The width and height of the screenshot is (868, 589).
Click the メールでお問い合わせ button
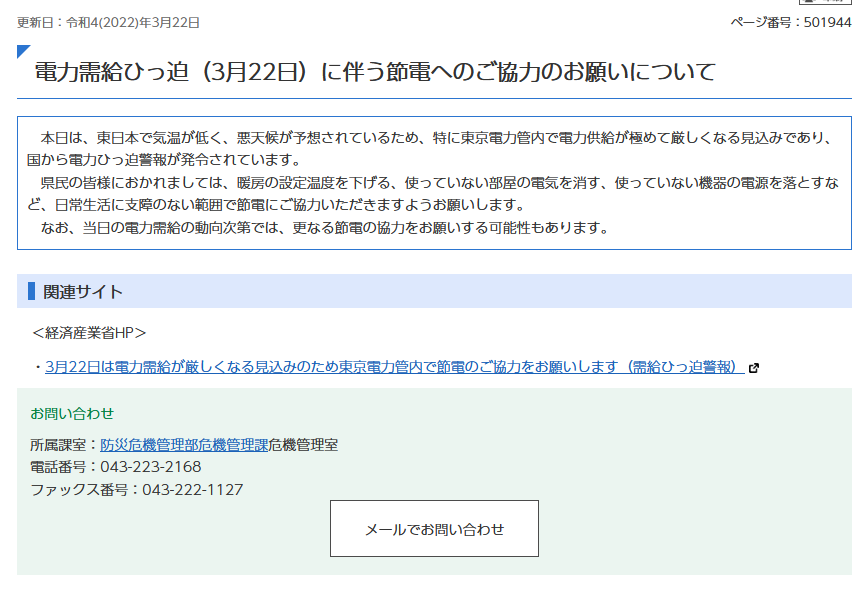(x=434, y=529)
